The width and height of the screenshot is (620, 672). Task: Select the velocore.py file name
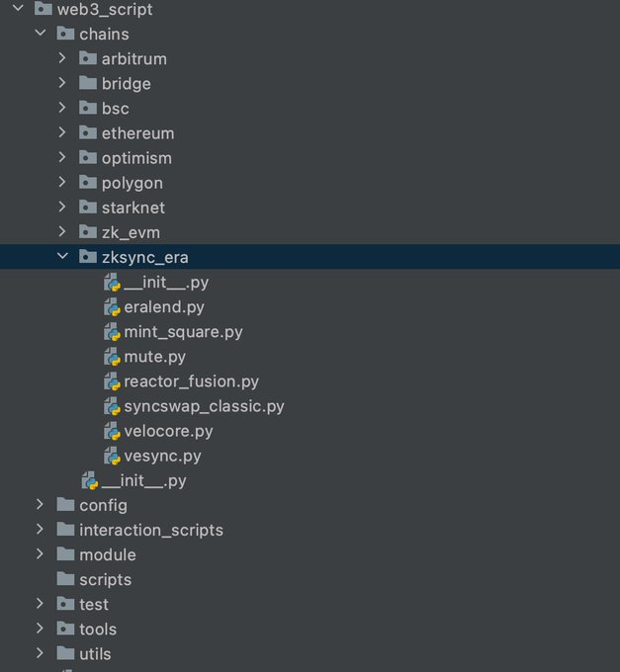pos(168,432)
